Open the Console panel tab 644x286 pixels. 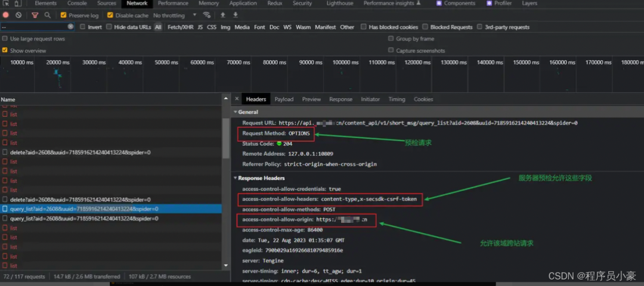77,4
